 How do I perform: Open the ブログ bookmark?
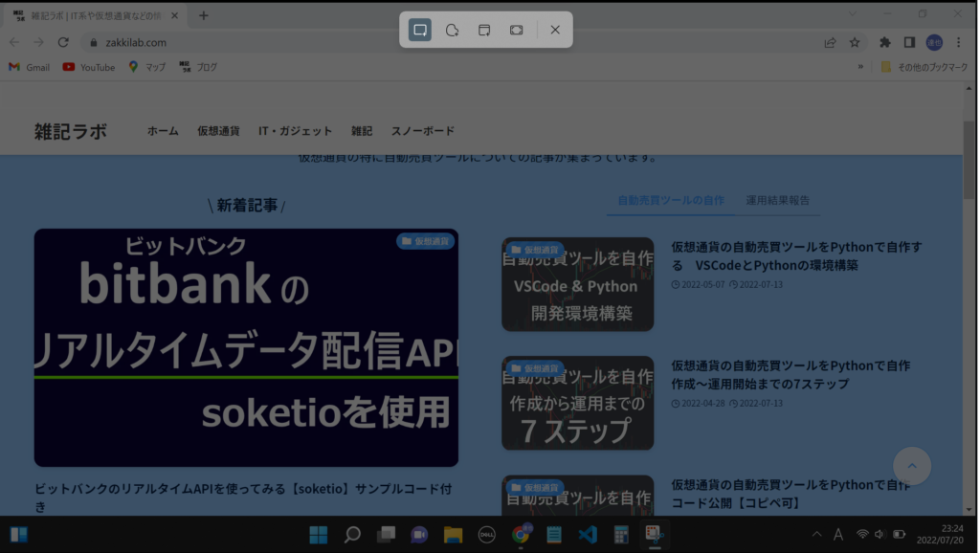pyautogui.click(x=198, y=68)
